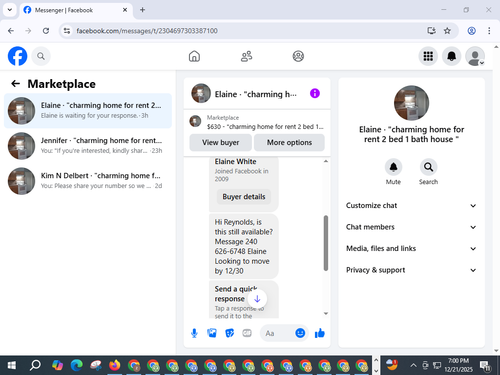
Task: Open Facebook notifications bell
Action: pos(451,56)
